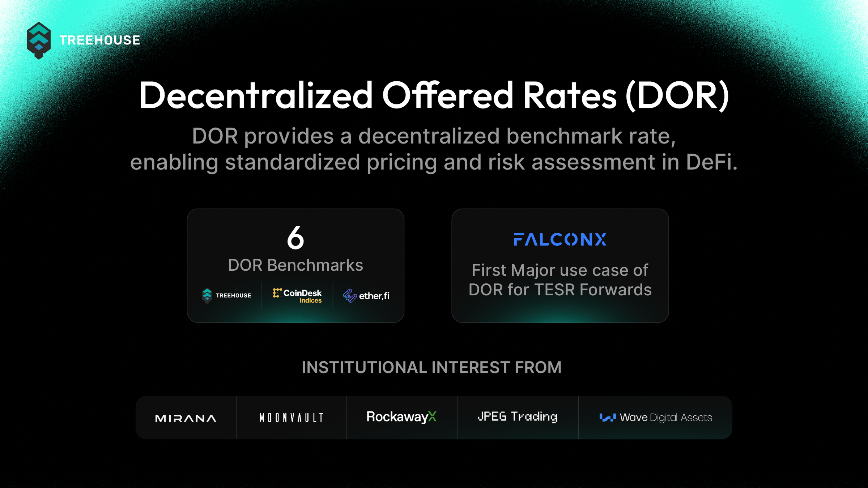Viewport: 868px width, 488px height.
Task: Click the 'Wave Digital Assets' text label
Action: pos(666,418)
